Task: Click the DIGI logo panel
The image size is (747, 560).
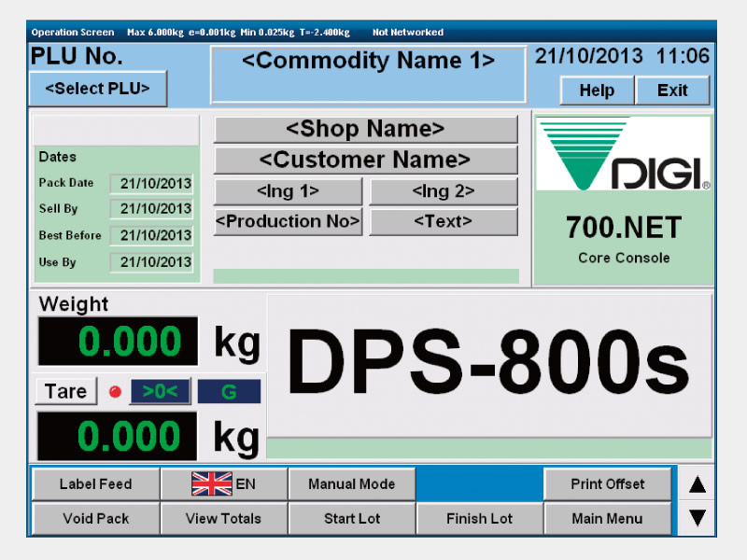Action: (623, 200)
